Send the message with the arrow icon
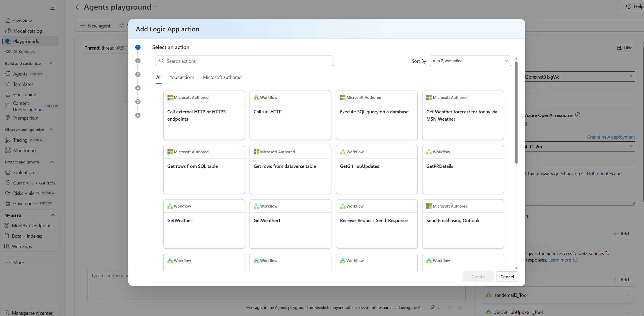Image resolution: width=644 pixels, height=316 pixels. click(x=460, y=308)
